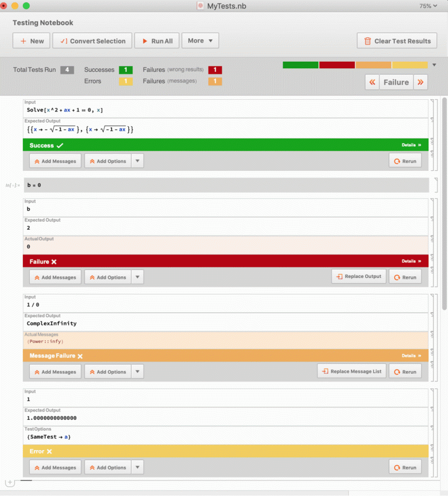Click Add Options on the Message Failure test
This screenshot has height=496, width=448.
pos(107,371)
